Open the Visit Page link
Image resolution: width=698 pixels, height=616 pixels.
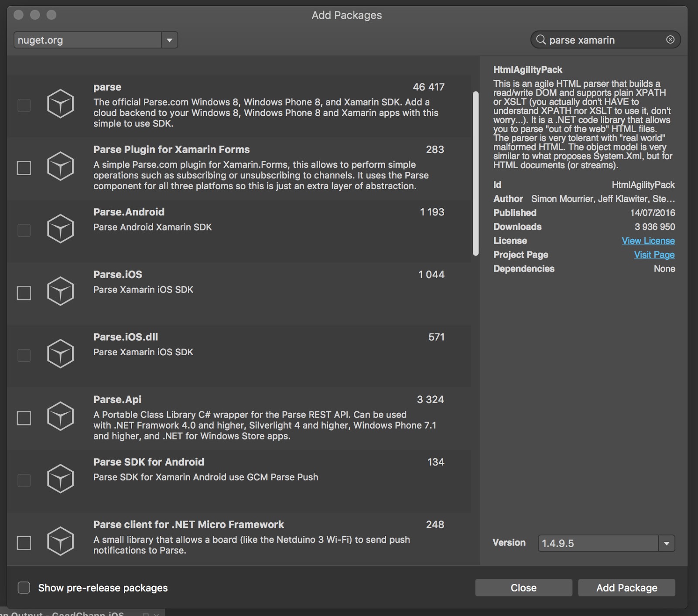point(654,255)
